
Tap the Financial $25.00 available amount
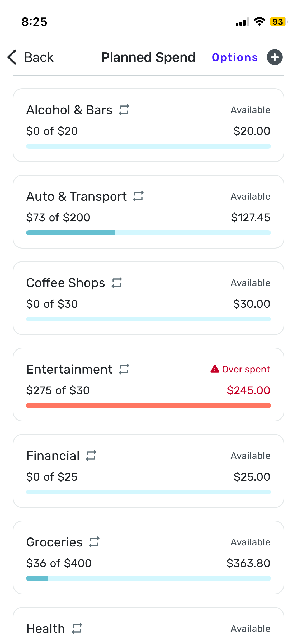pos(252,477)
